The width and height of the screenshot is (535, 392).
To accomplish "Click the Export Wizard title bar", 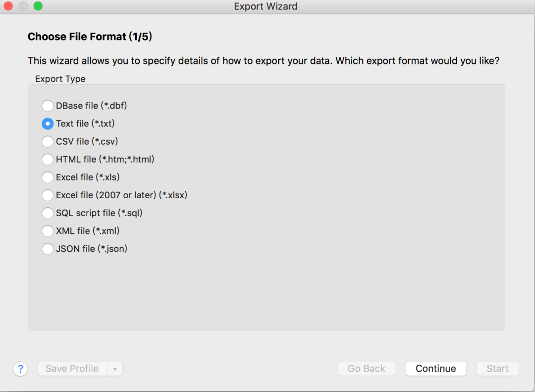I will click(266, 6).
